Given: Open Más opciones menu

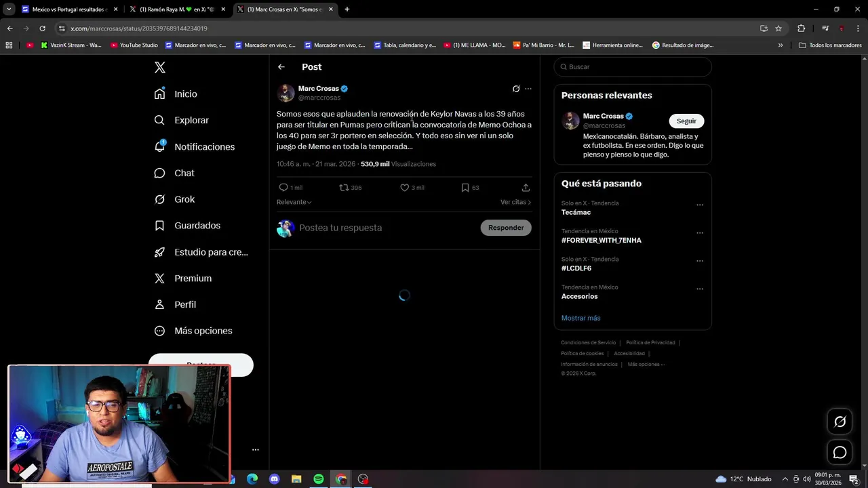Looking at the screenshot, I should click(193, 331).
